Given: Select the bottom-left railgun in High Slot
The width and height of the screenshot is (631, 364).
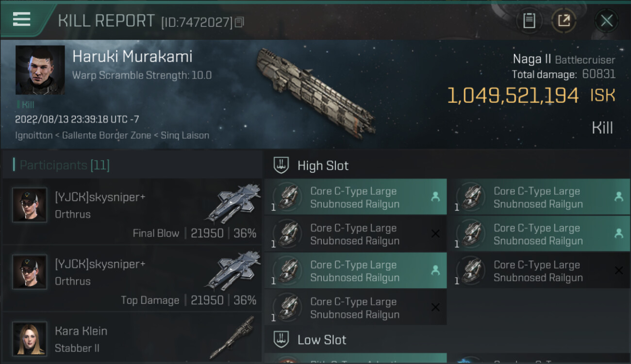Looking at the screenshot, I should tap(354, 308).
